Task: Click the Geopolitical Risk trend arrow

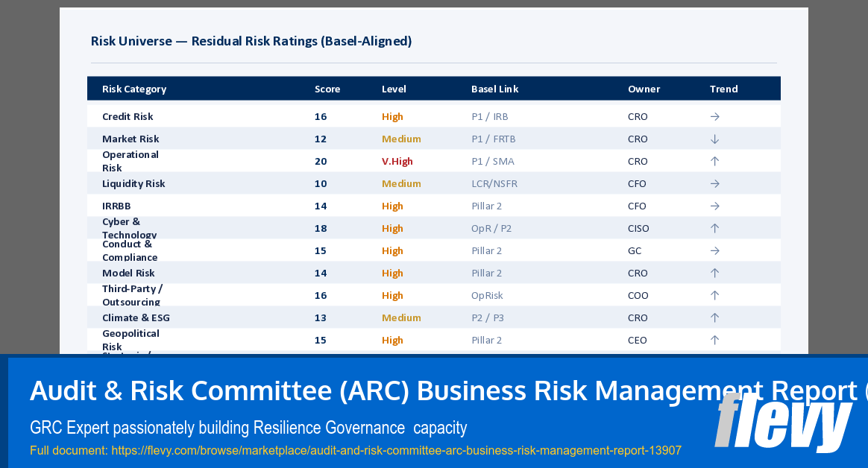Action: [x=714, y=341]
